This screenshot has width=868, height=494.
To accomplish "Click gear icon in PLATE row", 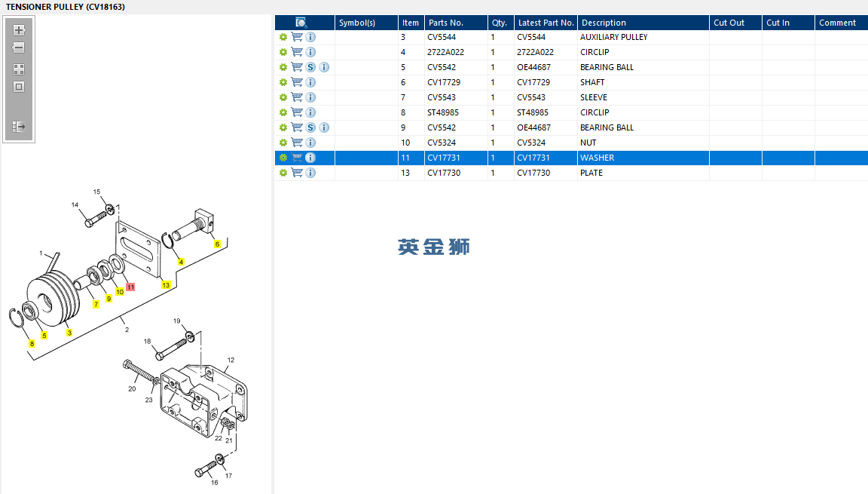I will pos(283,173).
